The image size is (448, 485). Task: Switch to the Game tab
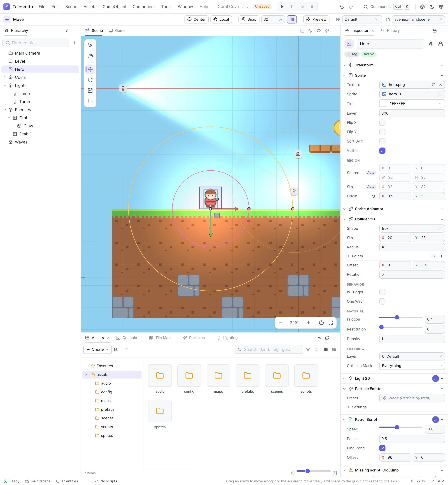(x=117, y=30)
